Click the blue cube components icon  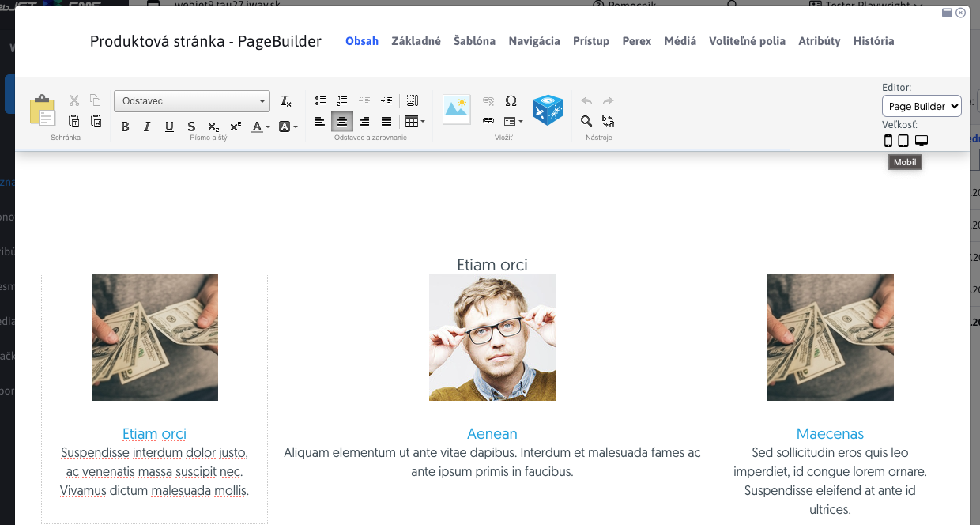coord(547,110)
